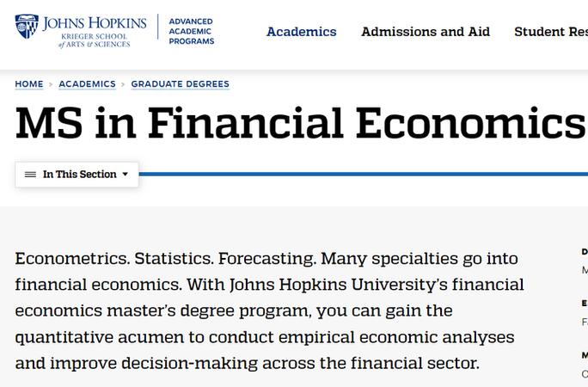
Task: Click the Johns Hopkins Krieger School wordmark
Action: click(95, 32)
